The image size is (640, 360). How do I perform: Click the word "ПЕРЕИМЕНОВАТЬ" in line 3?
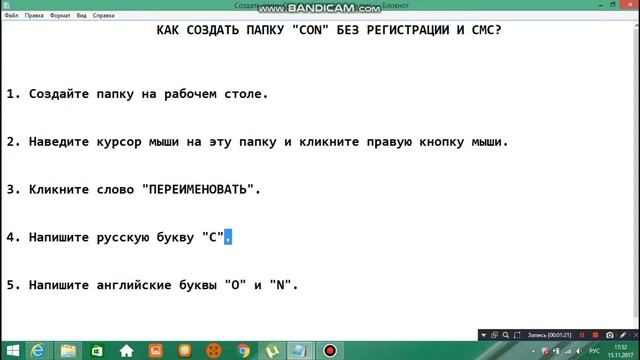tap(198, 190)
